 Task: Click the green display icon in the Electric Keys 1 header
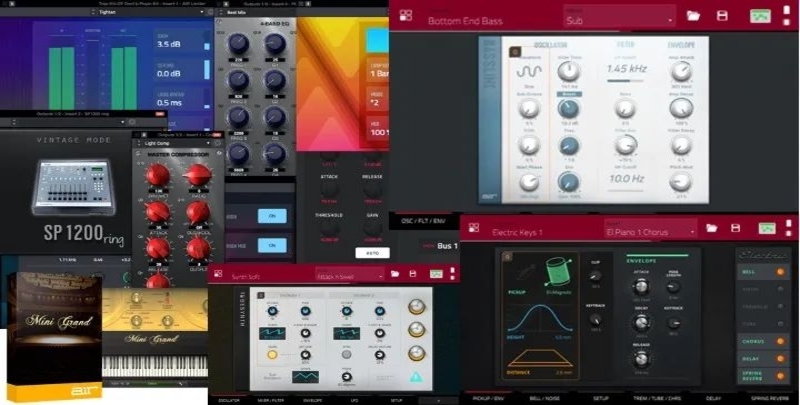(x=767, y=228)
